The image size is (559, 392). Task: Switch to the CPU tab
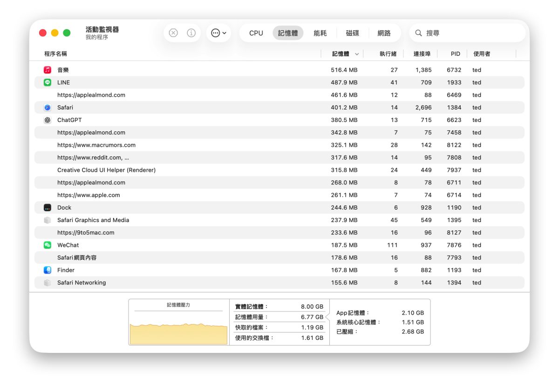[x=256, y=33]
